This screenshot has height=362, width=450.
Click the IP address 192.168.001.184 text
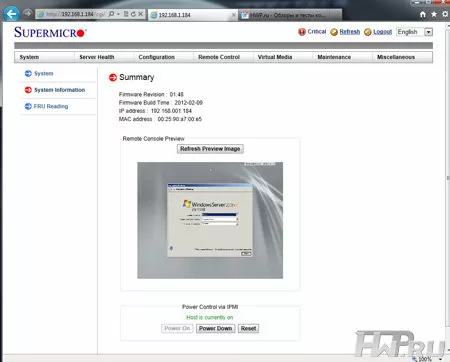click(155, 111)
